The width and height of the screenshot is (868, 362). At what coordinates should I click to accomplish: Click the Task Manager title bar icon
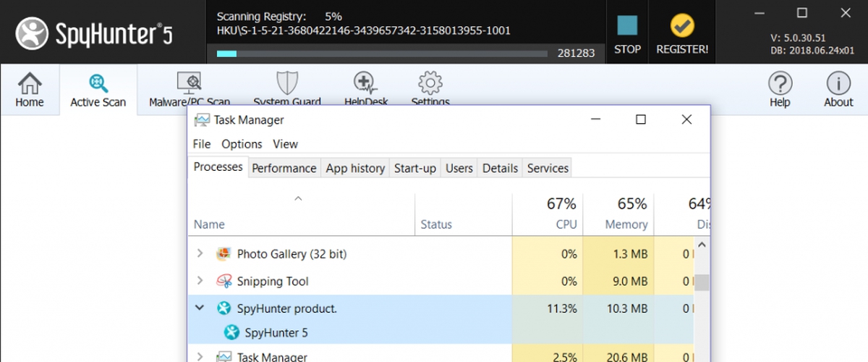point(202,119)
